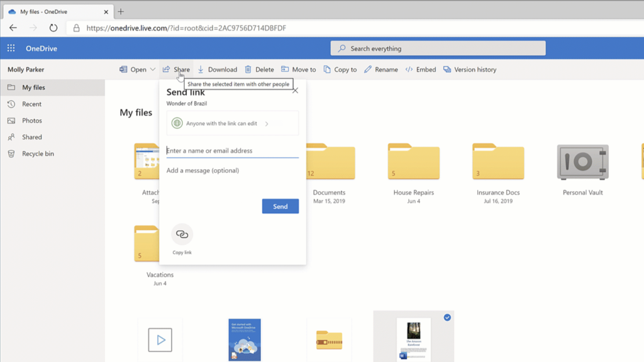Click the Photos picture icon
This screenshot has width=644, height=362.
pos(11,121)
